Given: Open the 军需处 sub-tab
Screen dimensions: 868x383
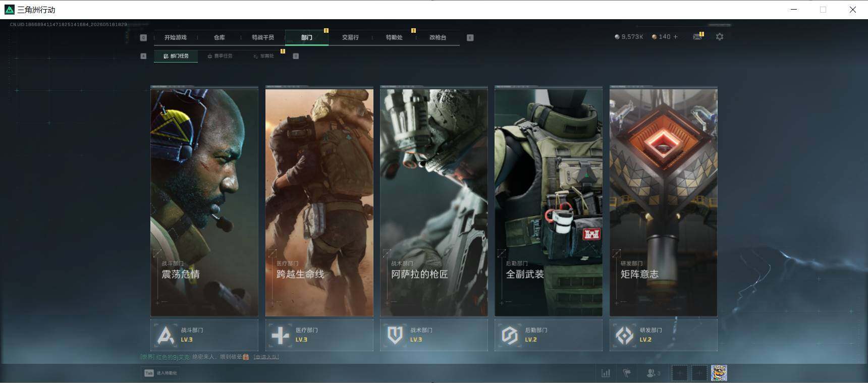Looking at the screenshot, I should [263, 56].
